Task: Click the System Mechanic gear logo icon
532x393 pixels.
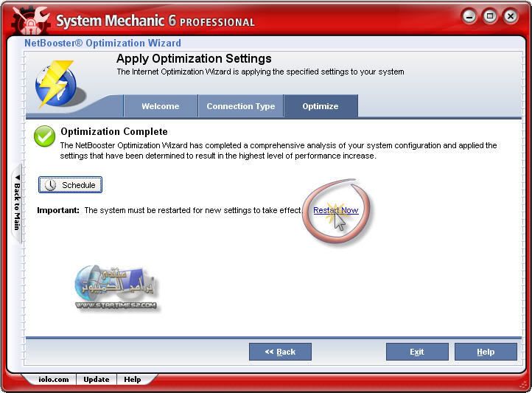Action: (x=30, y=21)
